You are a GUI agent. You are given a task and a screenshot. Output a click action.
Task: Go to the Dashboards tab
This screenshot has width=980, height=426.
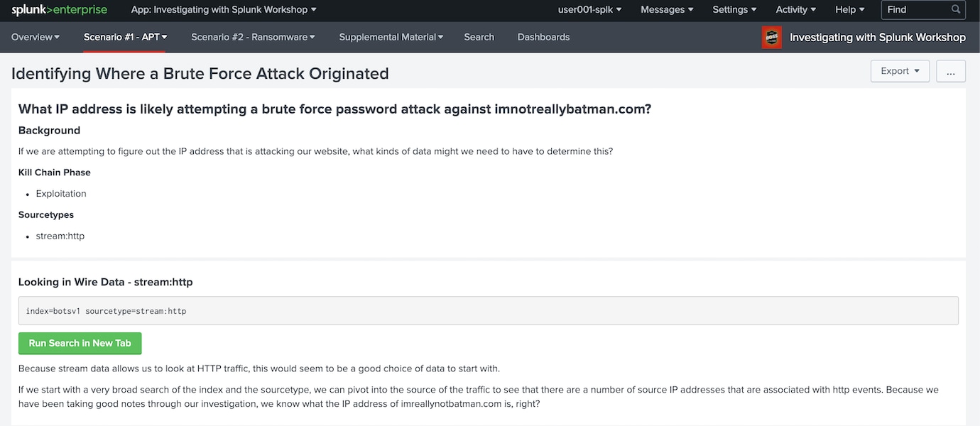tap(543, 37)
